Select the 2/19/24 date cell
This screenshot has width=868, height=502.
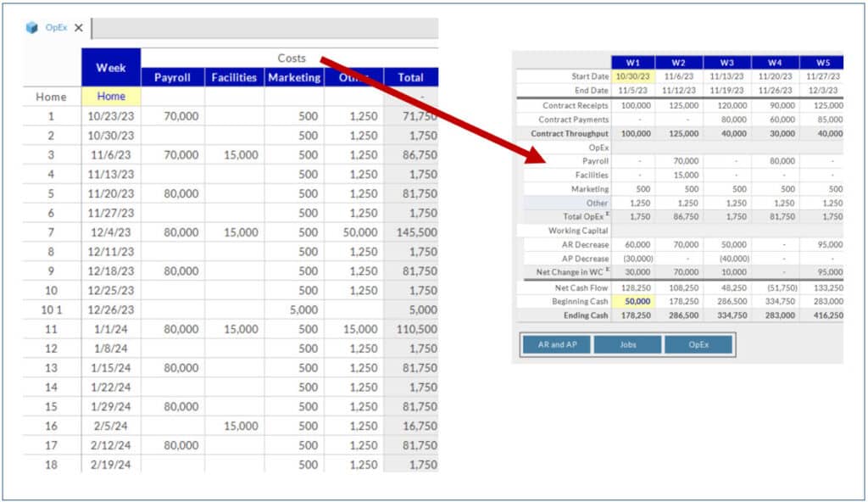pos(111,465)
